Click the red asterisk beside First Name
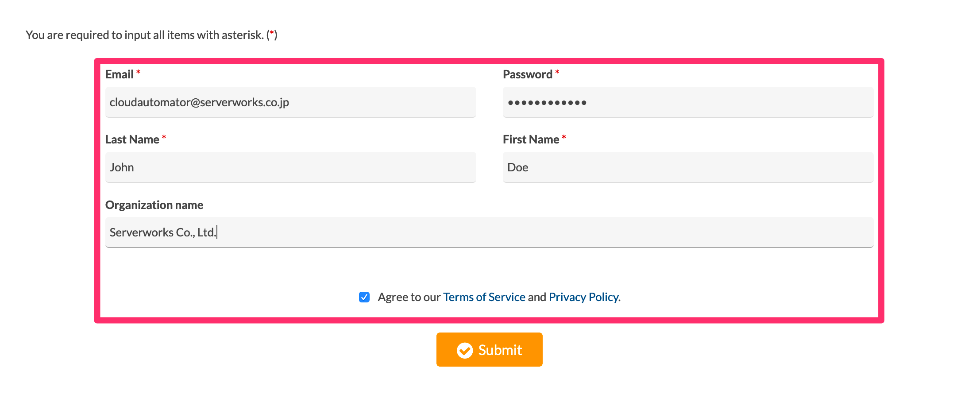Screen dimensions: 980x410 (x=564, y=137)
